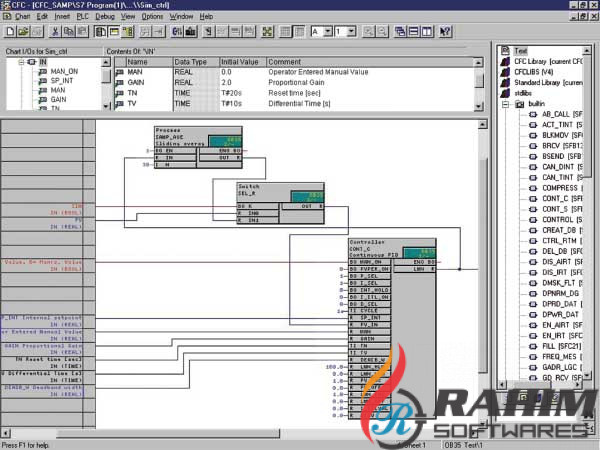The width and height of the screenshot is (600, 450).
Task: Click the contents table scroll up arrow
Action: point(478,62)
